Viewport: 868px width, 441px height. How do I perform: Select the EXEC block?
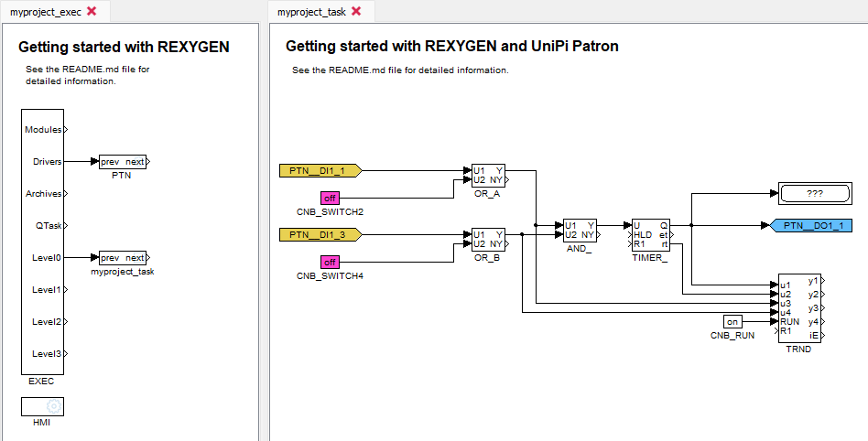42,242
